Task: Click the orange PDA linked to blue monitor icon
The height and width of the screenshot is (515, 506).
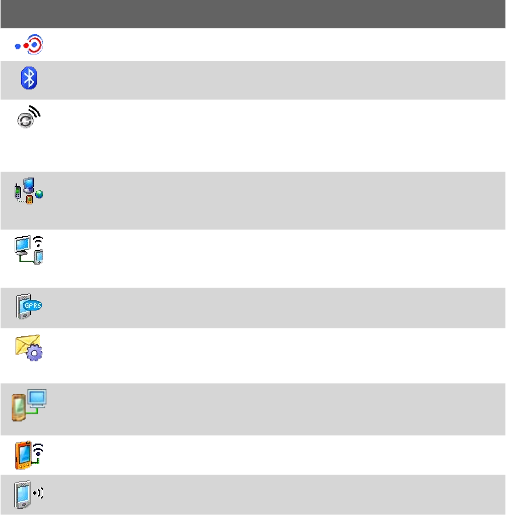Action: click(x=29, y=405)
